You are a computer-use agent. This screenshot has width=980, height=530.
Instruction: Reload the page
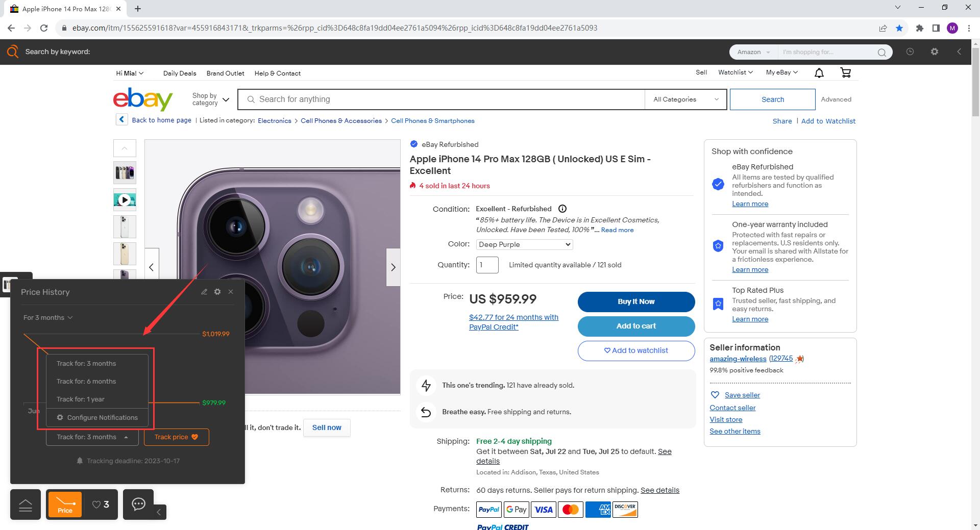click(44, 28)
